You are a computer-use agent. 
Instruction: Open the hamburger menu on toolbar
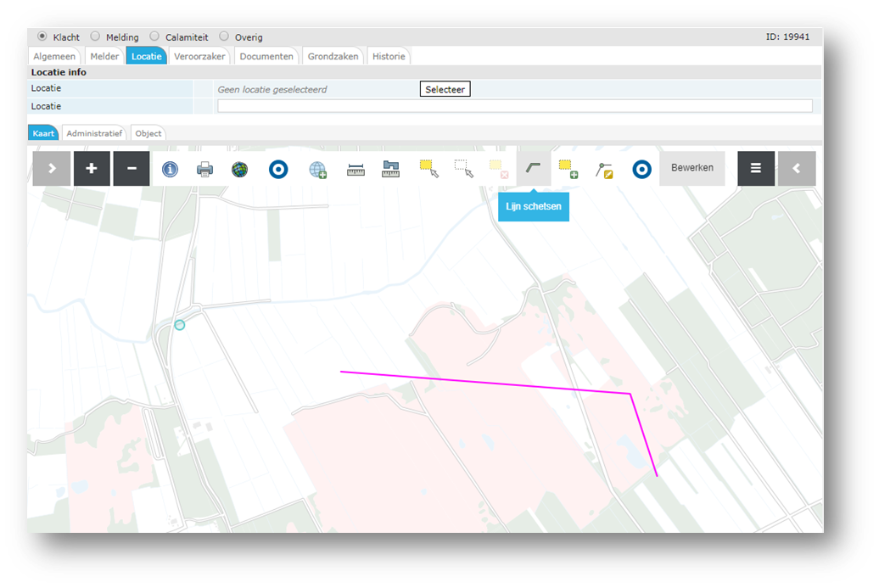pyautogui.click(x=755, y=169)
